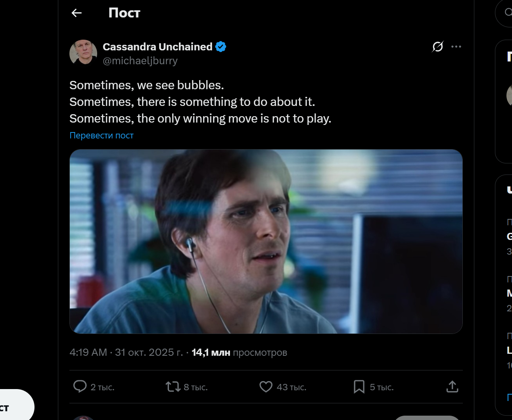Repost using the retweet arrows icon
Screen dimensions: 512x420
click(x=173, y=386)
